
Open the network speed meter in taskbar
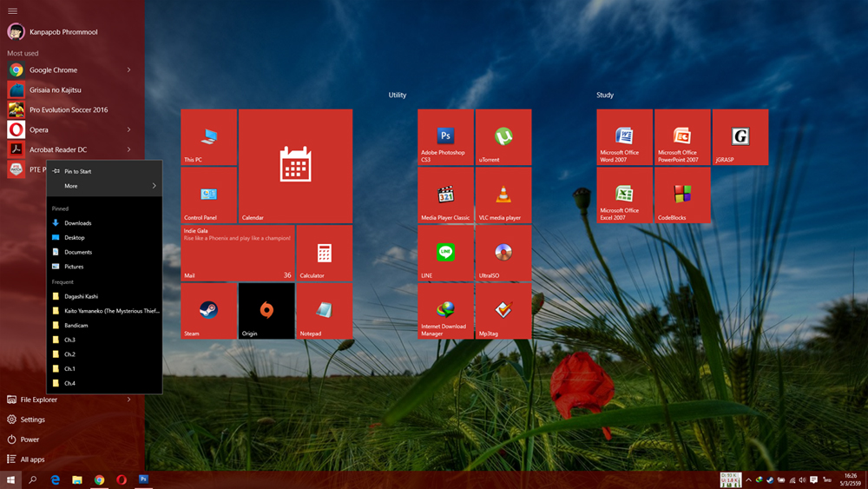click(731, 480)
